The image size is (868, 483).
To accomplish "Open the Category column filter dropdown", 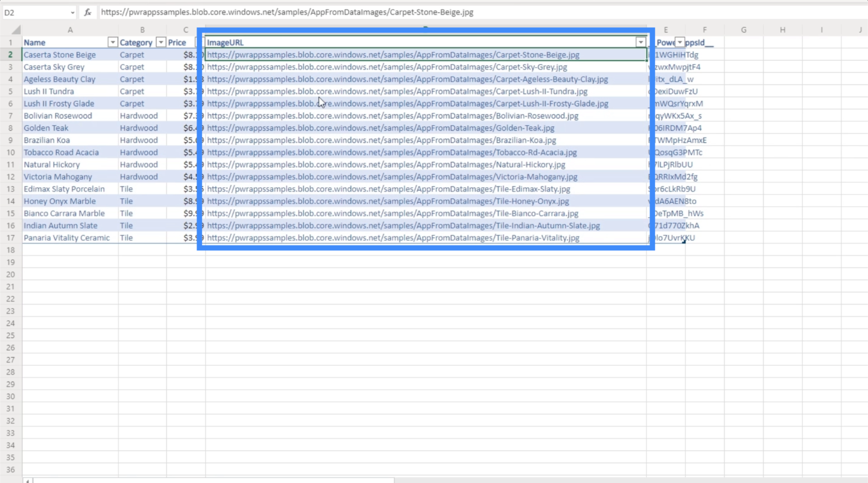I will coord(161,42).
